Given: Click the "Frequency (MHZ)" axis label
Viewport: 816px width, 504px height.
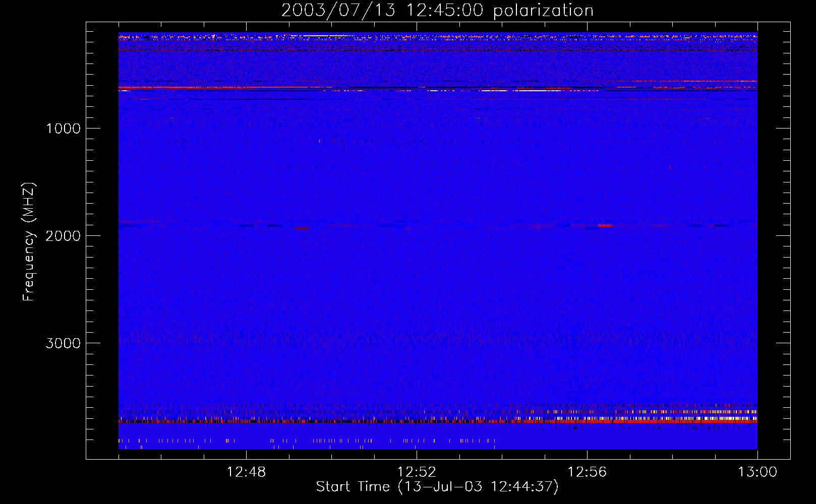Looking at the screenshot, I should [29, 241].
